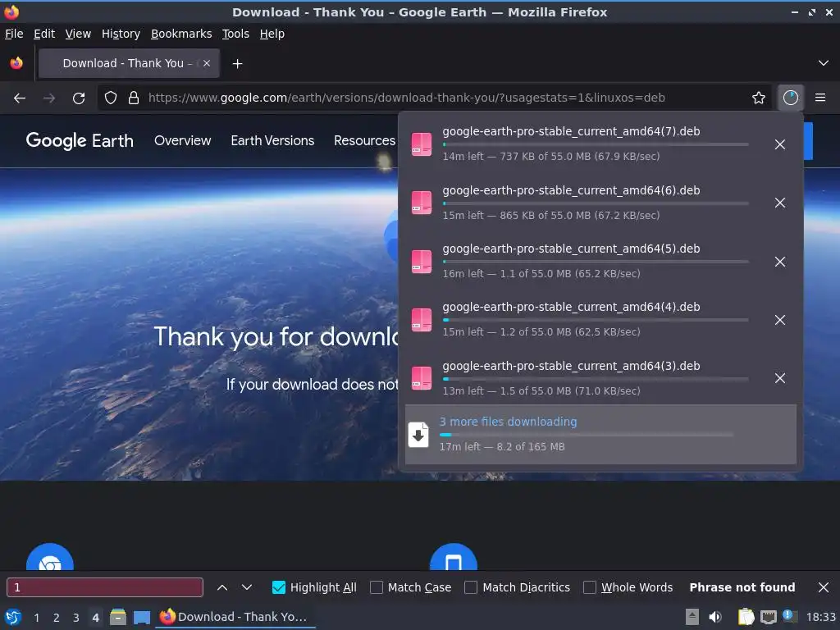This screenshot has height=630, width=840.
Task: Click the show desktop taskbar icon
Action: point(141,617)
